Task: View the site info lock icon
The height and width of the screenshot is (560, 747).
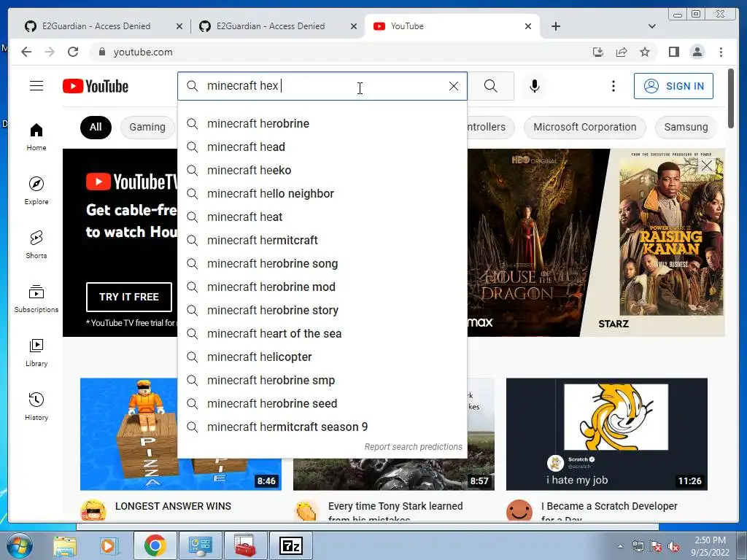Action: [101, 52]
